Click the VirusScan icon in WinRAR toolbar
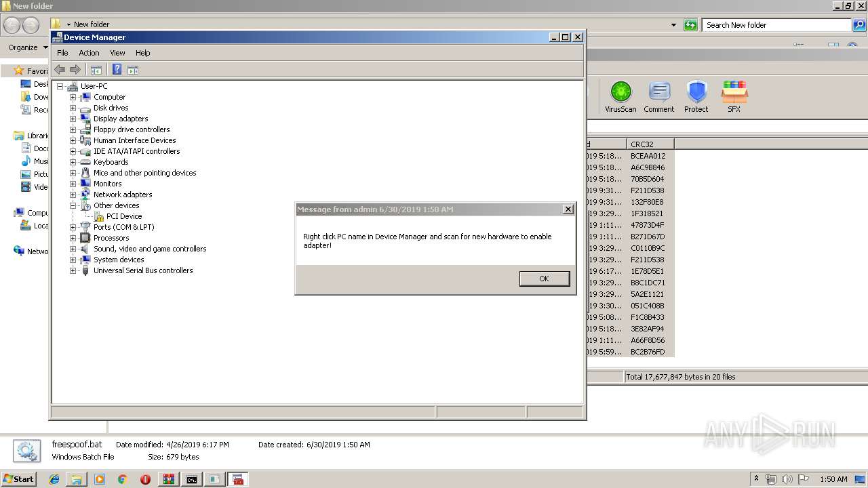The image size is (868, 488). [620, 97]
